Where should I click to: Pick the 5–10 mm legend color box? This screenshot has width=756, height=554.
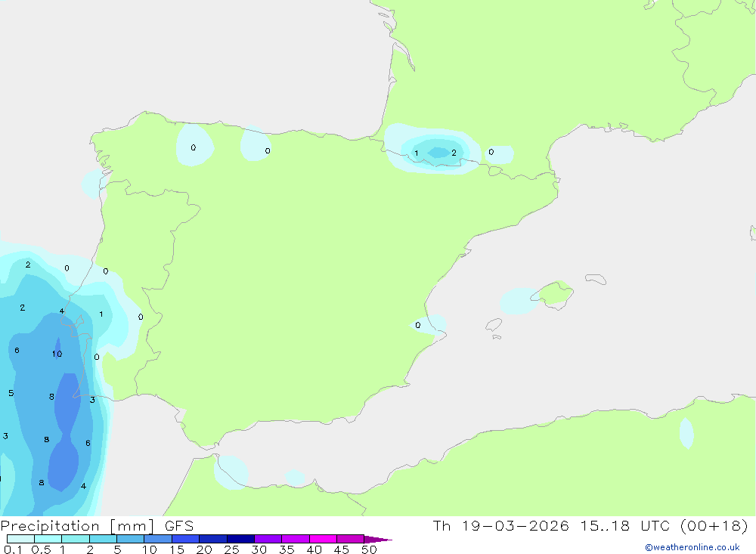pyautogui.click(x=131, y=539)
